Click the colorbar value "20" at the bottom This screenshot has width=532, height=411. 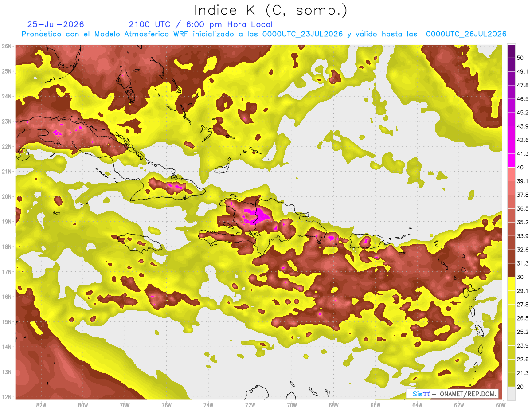click(x=520, y=387)
